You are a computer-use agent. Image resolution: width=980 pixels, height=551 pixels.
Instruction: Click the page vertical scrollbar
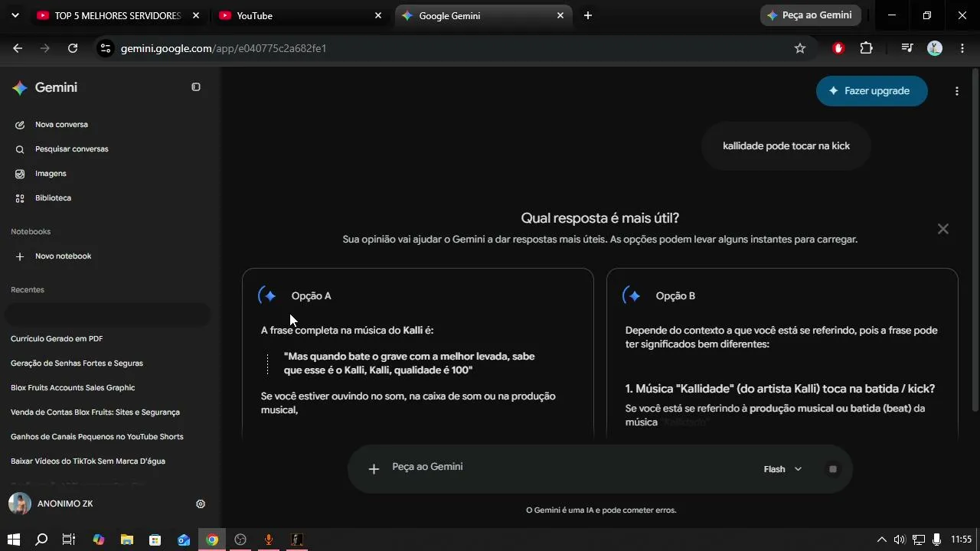pos(975,242)
